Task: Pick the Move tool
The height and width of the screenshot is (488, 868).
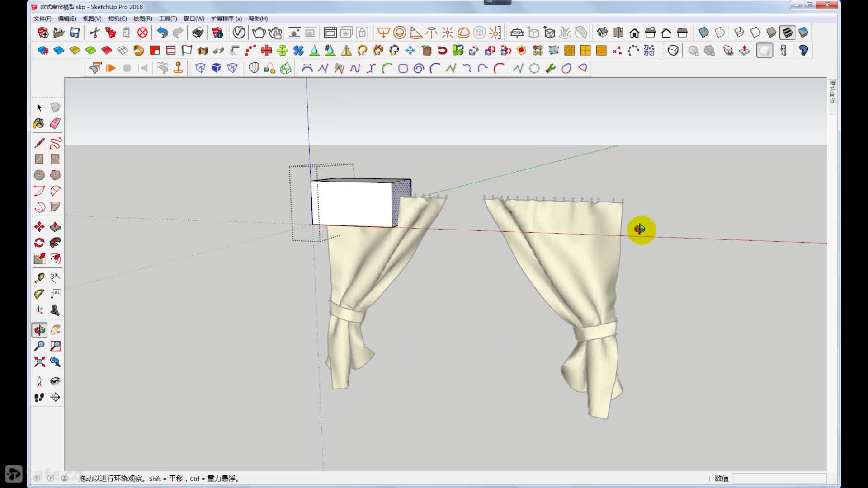Action: pos(39,227)
